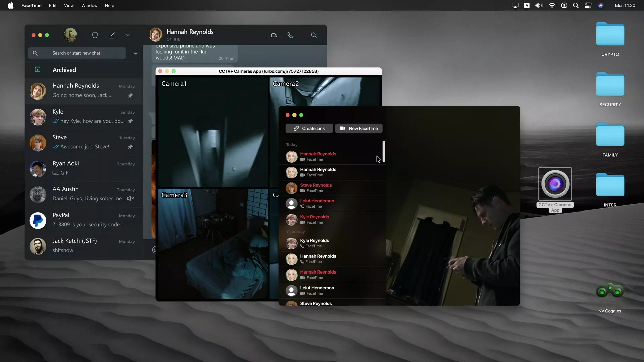Image resolution: width=644 pixels, height=362 pixels.
Task: Open the Archived chats row
Action: pyautogui.click(x=84, y=70)
